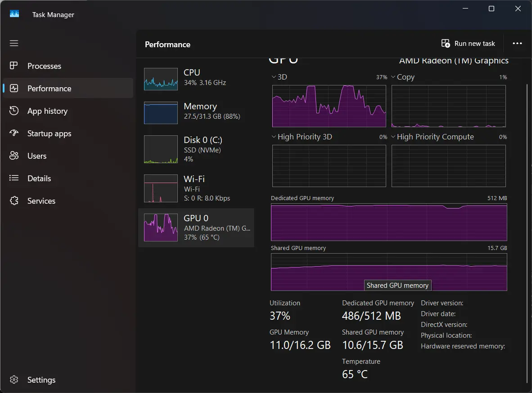Toggle the hamburger navigation menu

point(14,43)
